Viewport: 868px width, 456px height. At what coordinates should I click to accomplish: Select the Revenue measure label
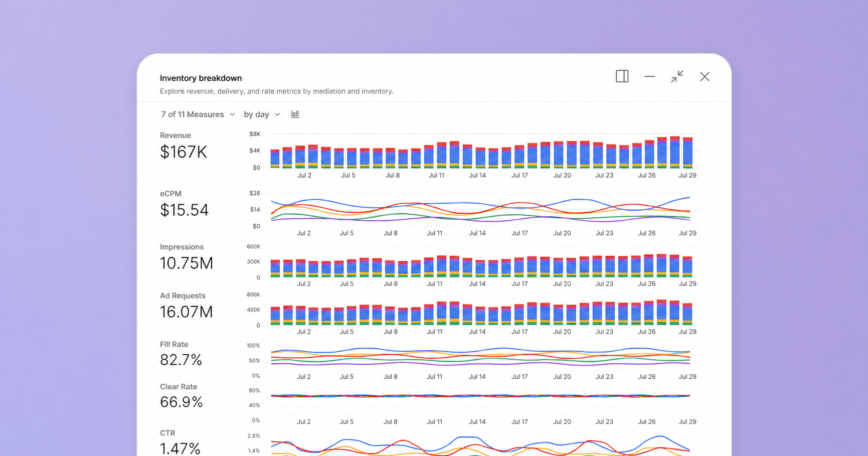(175, 135)
